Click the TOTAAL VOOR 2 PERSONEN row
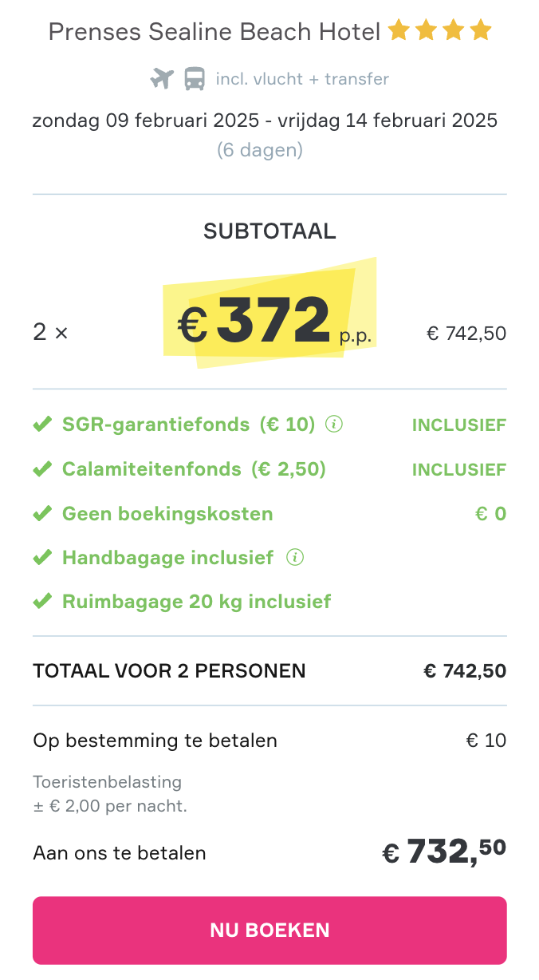Image resolution: width=539 pixels, height=980 pixels. pos(269,671)
